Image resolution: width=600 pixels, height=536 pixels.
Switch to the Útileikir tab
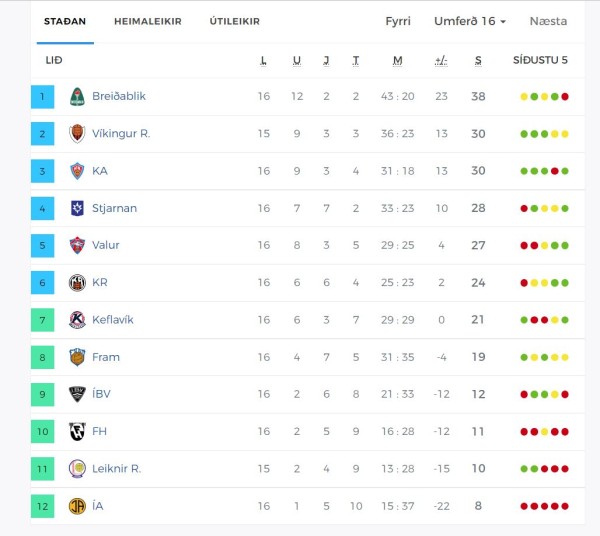click(235, 21)
